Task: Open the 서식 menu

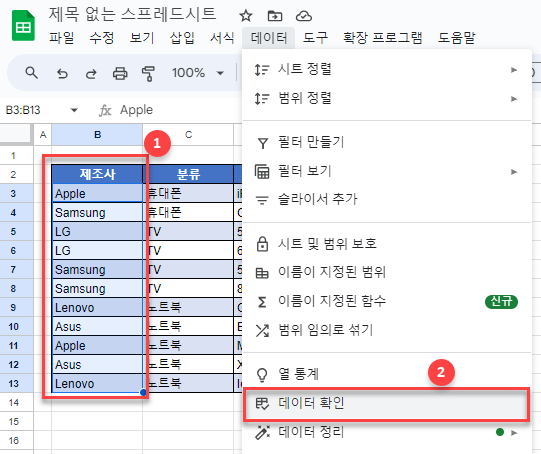Action: (222, 38)
